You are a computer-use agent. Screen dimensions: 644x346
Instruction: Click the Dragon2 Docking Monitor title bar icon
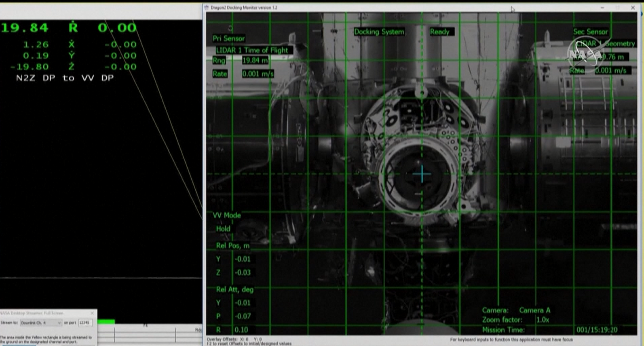click(207, 7)
